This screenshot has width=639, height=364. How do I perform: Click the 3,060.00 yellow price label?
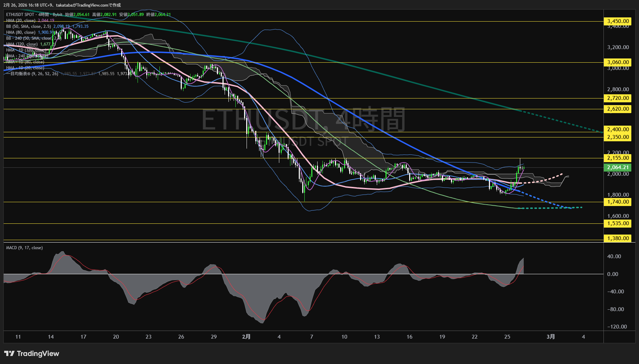coord(618,62)
